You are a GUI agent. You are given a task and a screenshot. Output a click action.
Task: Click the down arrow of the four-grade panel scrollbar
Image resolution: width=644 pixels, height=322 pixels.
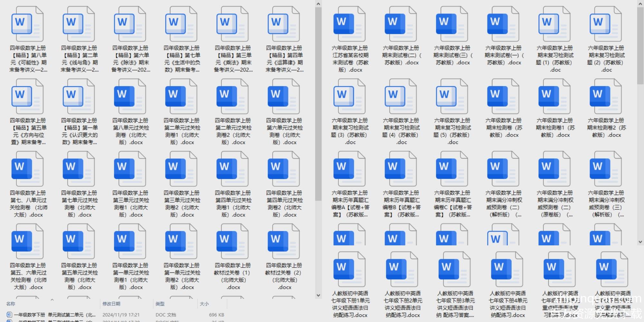pyautogui.click(x=318, y=295)
